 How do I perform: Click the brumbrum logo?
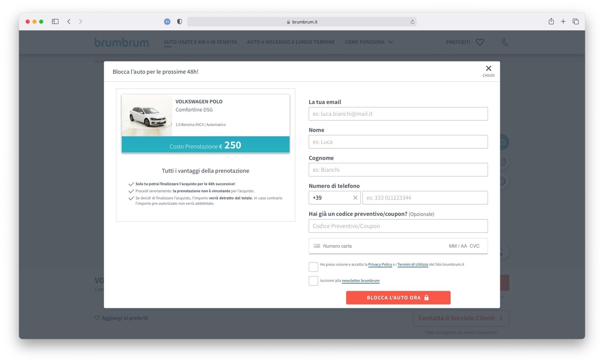[x=122, y=42]
